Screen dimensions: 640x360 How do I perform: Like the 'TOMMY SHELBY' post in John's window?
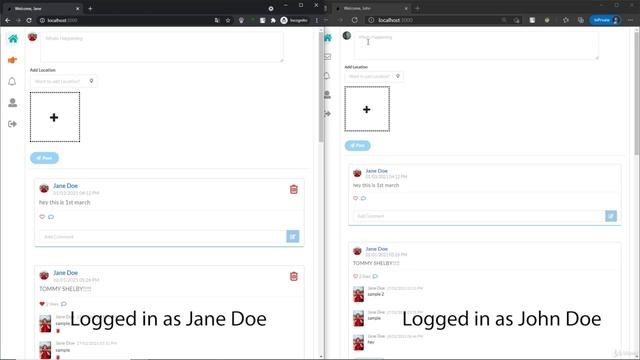point(356,276)
